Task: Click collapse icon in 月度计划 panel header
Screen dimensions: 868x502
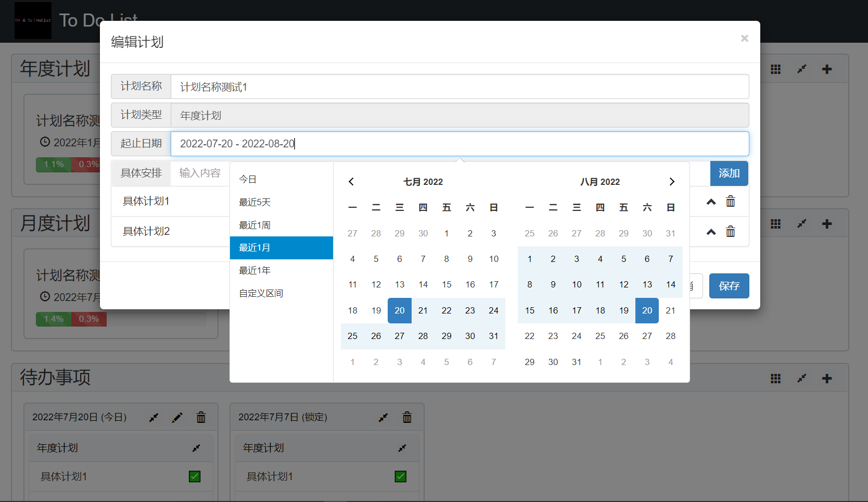Action: coord(801,224)
